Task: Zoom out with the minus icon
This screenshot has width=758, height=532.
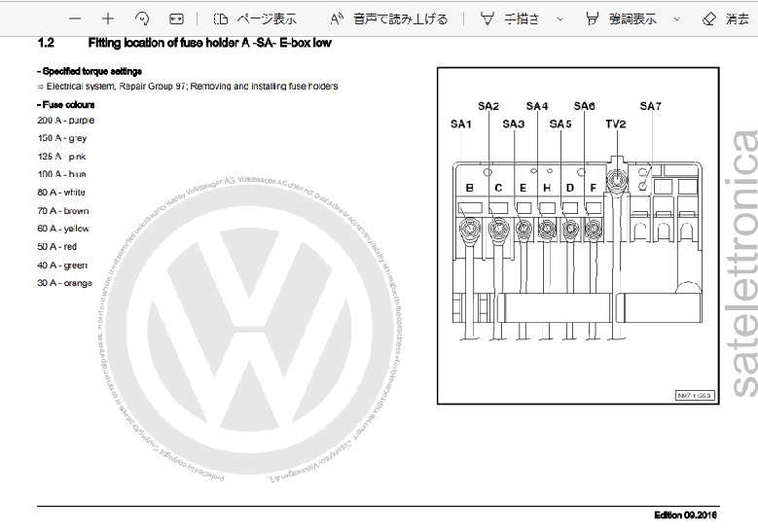Action: click(x=75, y=18)
